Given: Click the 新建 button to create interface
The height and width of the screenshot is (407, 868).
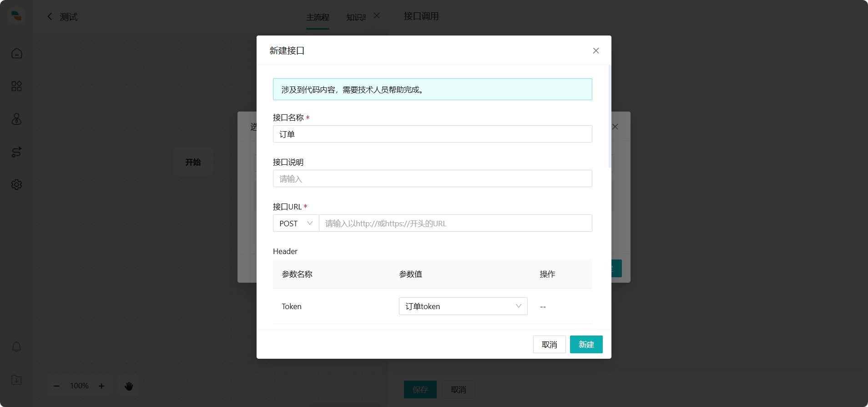Looking at the screenshot, I should point(586,345).
